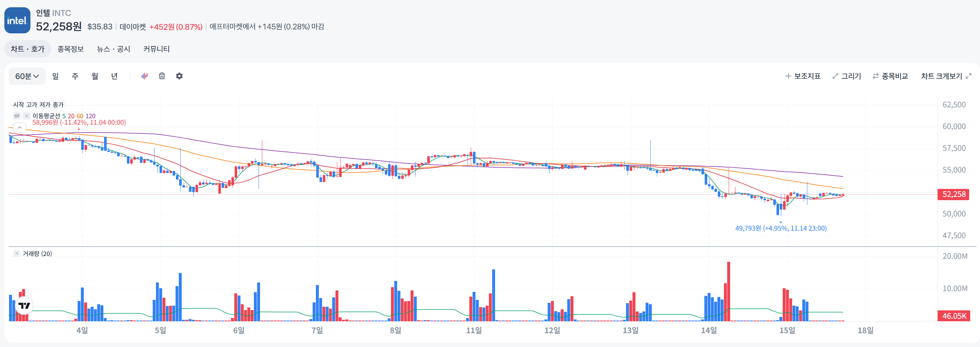
Task: Click the 8일 date label on axis
Action: [396, 330]
